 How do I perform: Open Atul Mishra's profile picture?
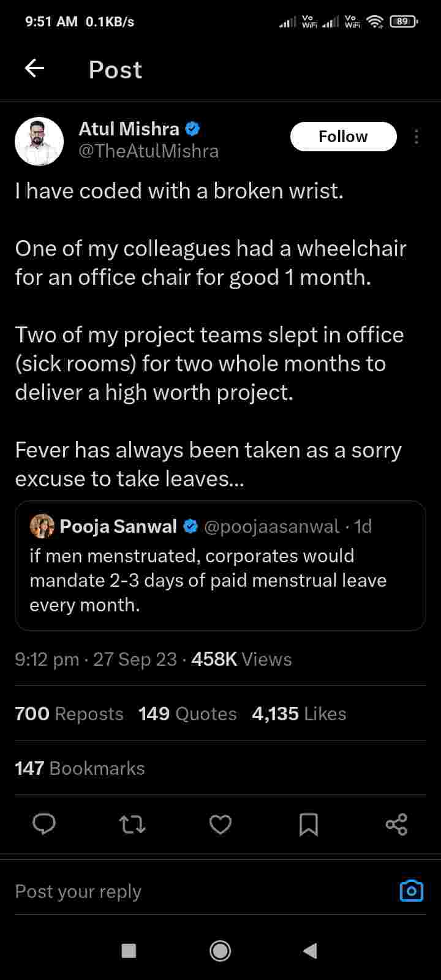tap(39, 141)
